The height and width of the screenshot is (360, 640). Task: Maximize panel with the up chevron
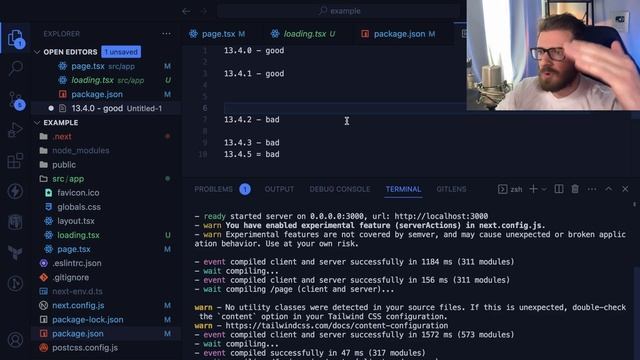click(609, 189)
